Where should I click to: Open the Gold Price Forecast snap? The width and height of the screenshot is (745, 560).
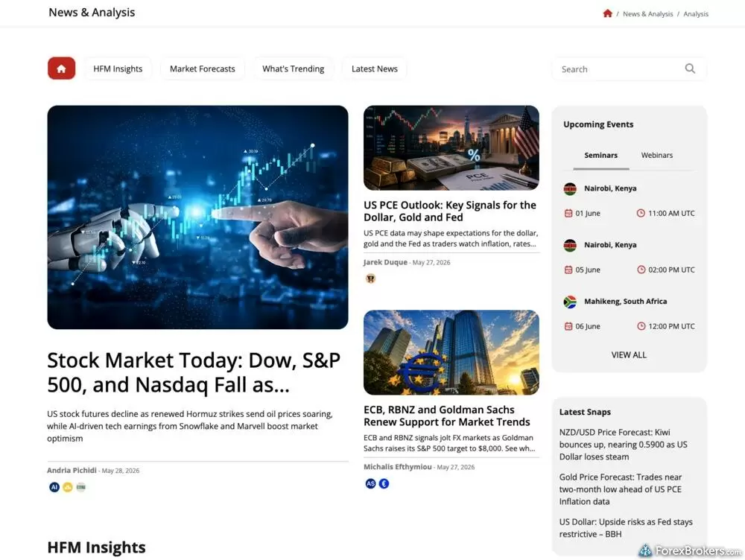point(620,489)
